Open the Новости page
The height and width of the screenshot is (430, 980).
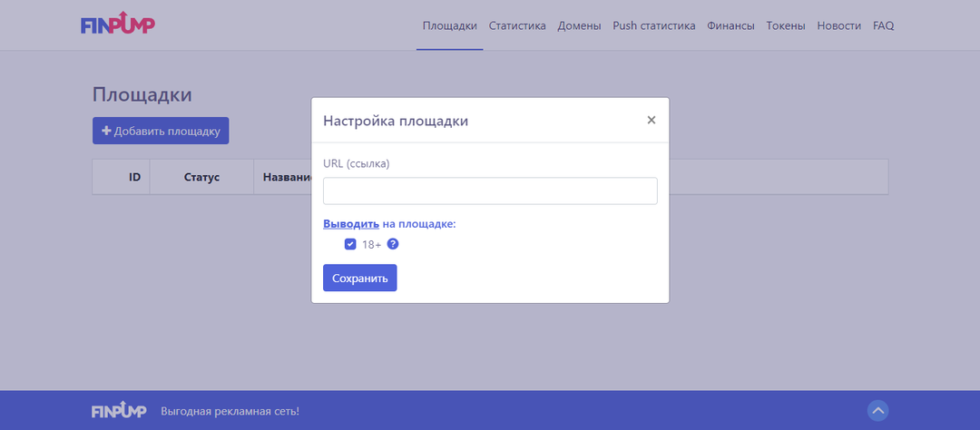pos(838,25)
